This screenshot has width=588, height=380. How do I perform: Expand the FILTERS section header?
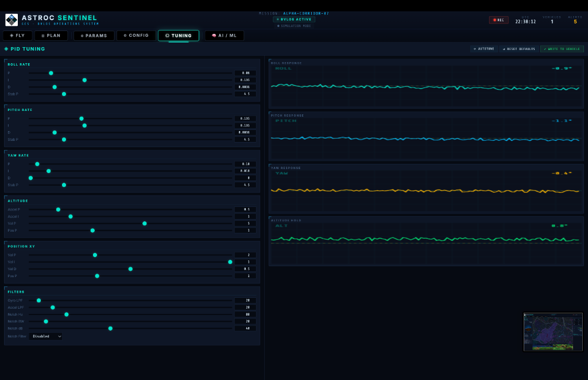16,291
